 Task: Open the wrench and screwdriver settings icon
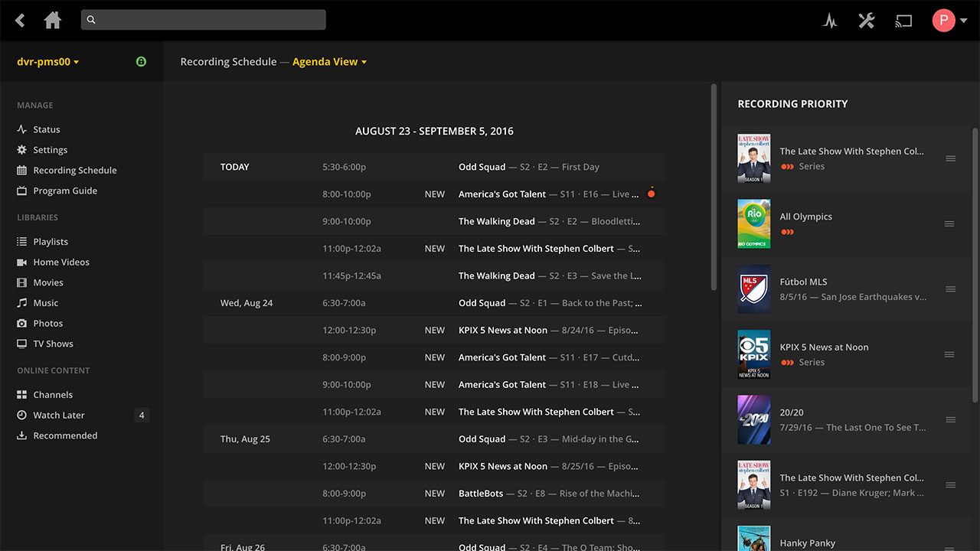[x=867, y=21]
